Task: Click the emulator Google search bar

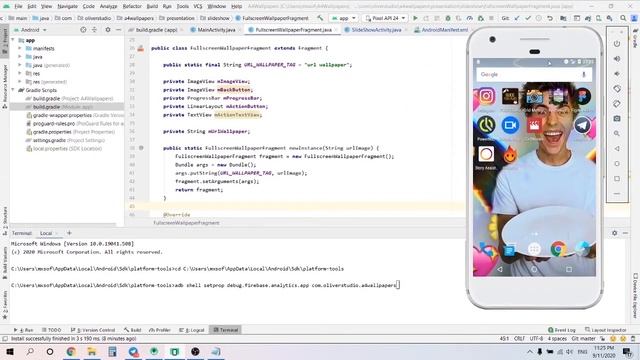Action: (x=534, y=74)
